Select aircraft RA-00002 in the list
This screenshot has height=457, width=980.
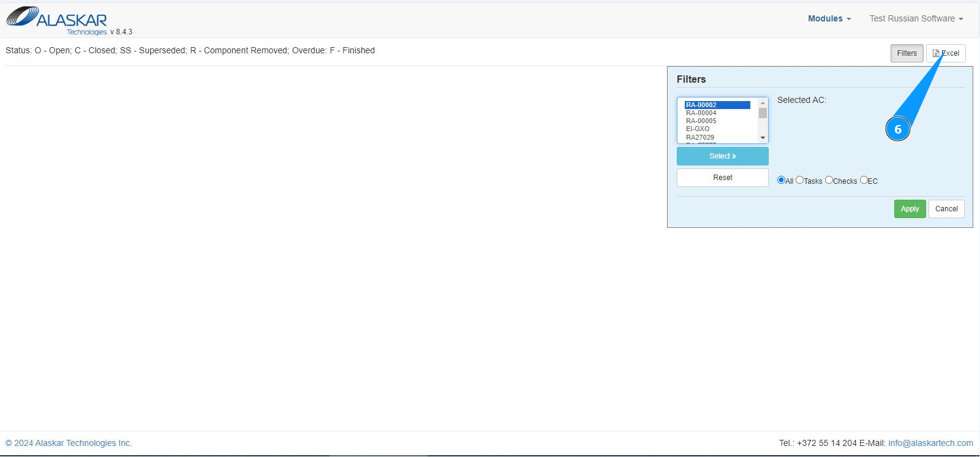717,105
